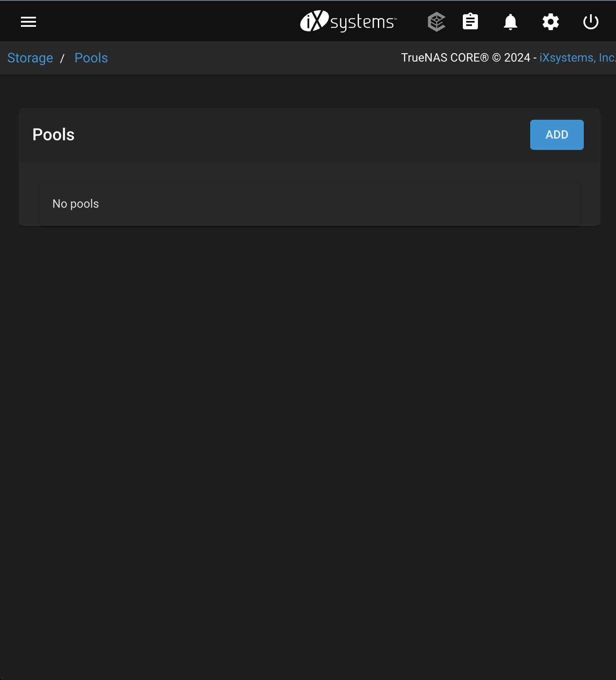Select the Pools breadcrumb link
The image size is (616, 680).
coord(91,58)
